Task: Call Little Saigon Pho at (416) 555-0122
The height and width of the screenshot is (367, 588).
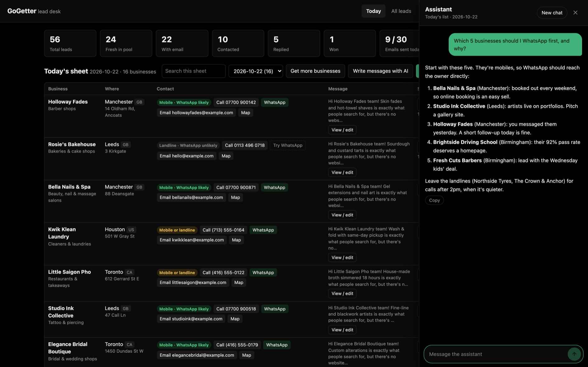Action: [x=223, y=273]
